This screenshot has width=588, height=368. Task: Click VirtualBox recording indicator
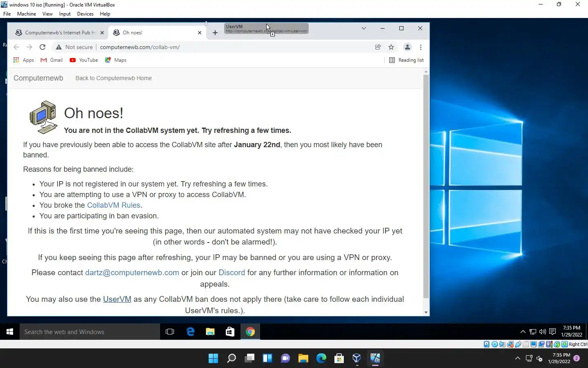tap(541, 344)
